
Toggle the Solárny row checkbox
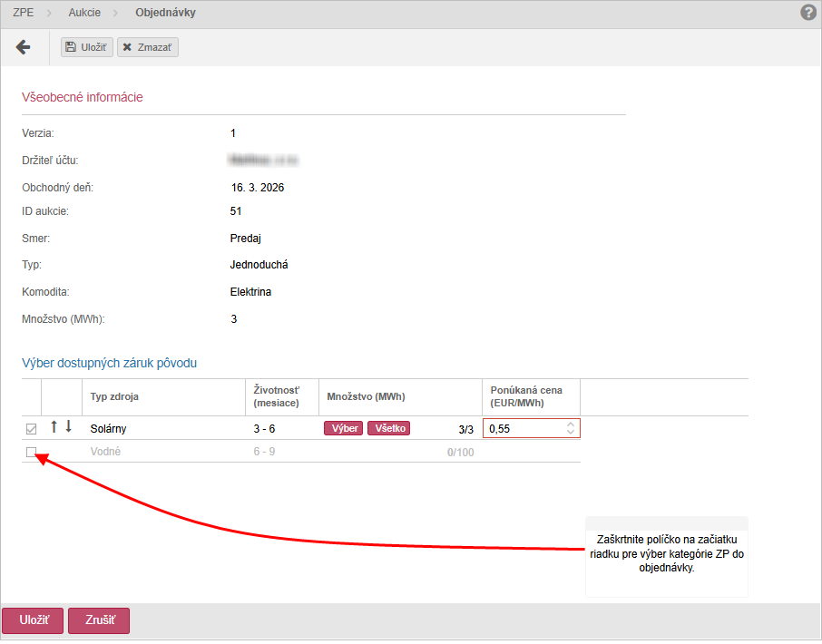(31, 428)
